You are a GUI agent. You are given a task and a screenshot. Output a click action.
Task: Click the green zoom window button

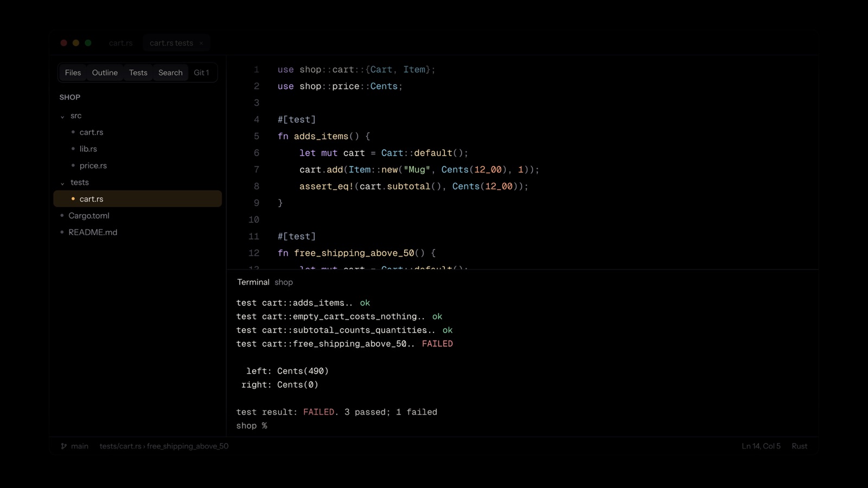(88, 43)
